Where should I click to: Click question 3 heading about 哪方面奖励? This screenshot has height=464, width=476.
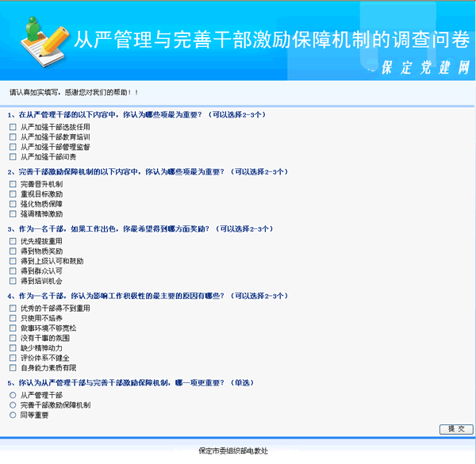click(140, 228)
